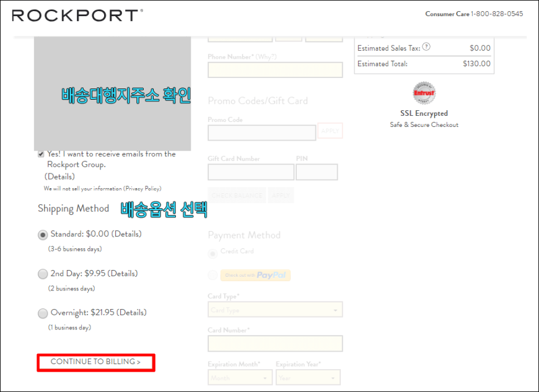View Details for Standard shipping
This screenshot has height=392, width=539.
click(126, 234)
